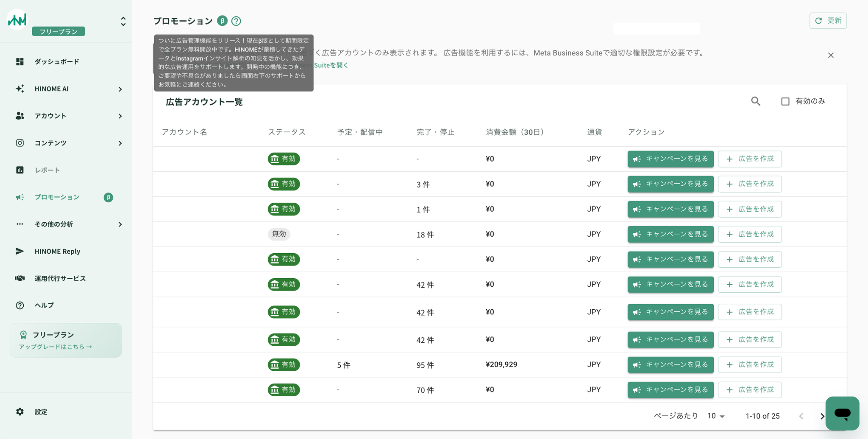
Task: Open the 運用代行サービス handshake icon
Action: tap(20, 278)
